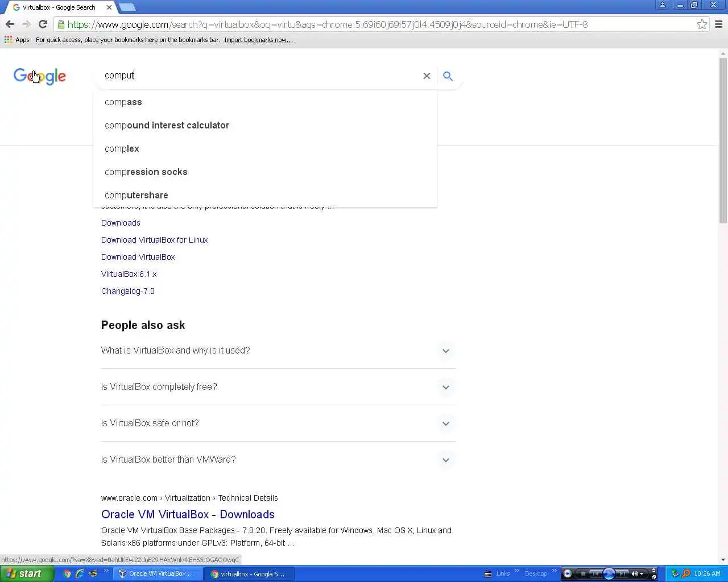
Task: Open the "Download VirtualBox" link
Action: tap(138, 257)
